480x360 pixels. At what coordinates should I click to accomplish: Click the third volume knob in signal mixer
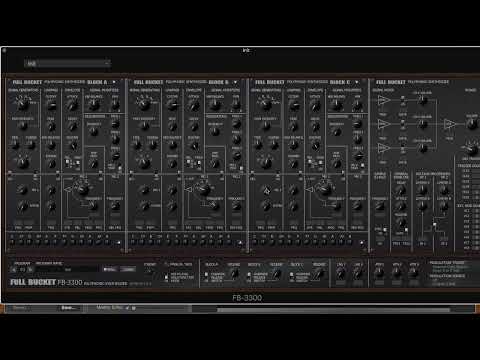tap(422, 148)
